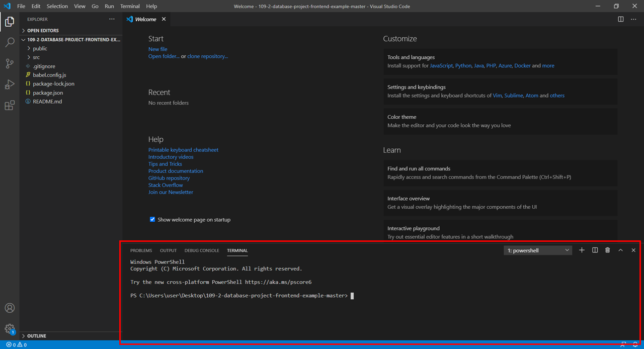Open Product documentation link
644x349 pixels.
coord(176,171)
